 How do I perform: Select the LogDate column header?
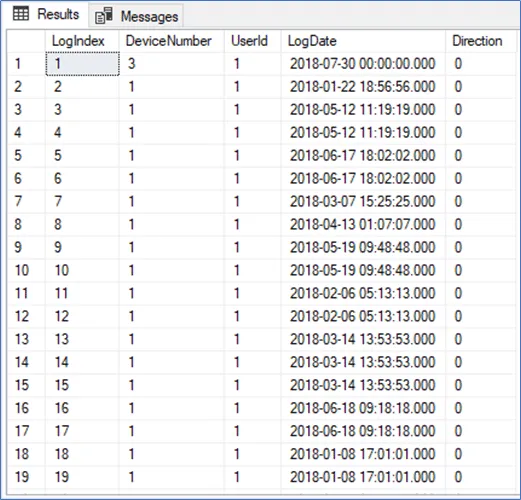click(363, 41)
